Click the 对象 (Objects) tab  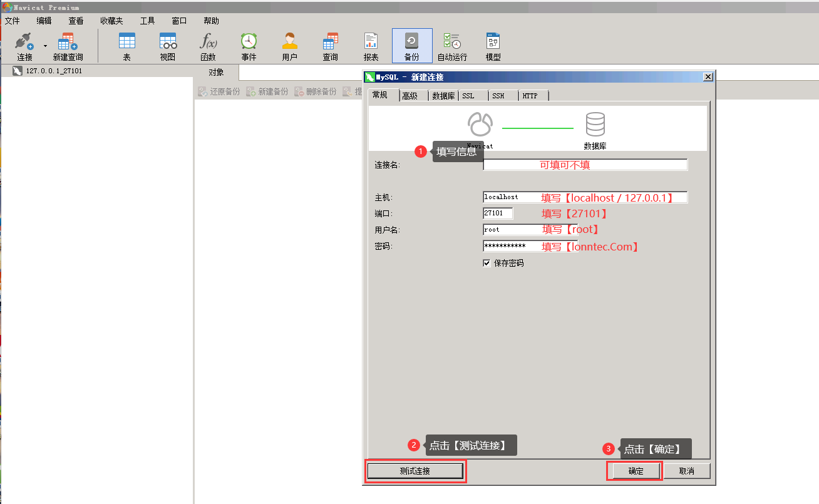coord(216,73)
